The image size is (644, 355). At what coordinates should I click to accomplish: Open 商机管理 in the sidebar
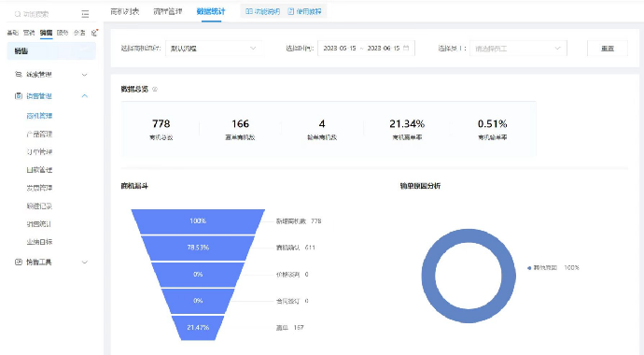coord(39,116)
